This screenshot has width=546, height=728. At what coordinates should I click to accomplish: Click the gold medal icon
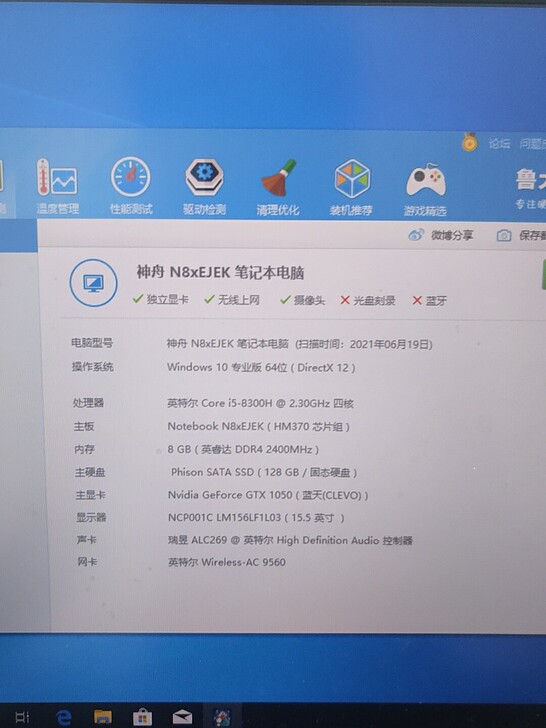[x=469, y=142]
